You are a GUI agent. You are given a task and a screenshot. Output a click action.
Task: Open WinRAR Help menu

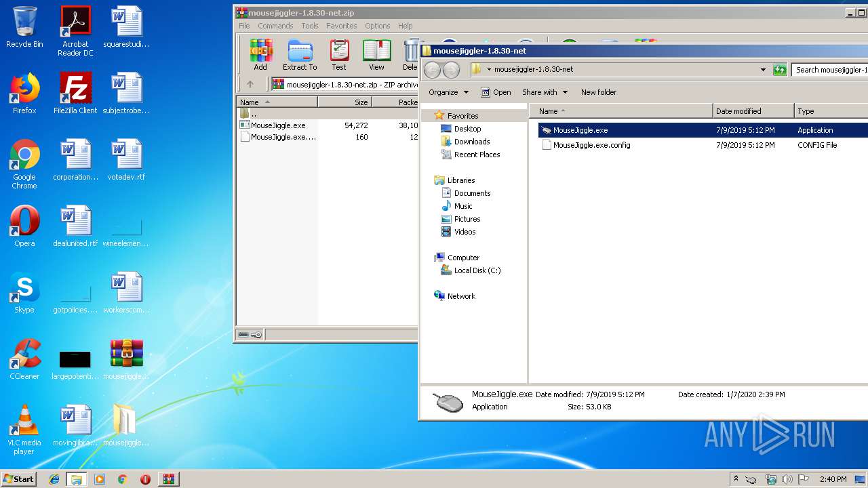click(405, 26)
